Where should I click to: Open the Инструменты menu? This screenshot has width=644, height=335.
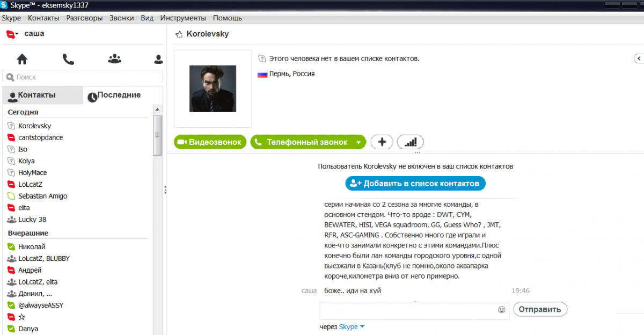click(183, 18)
